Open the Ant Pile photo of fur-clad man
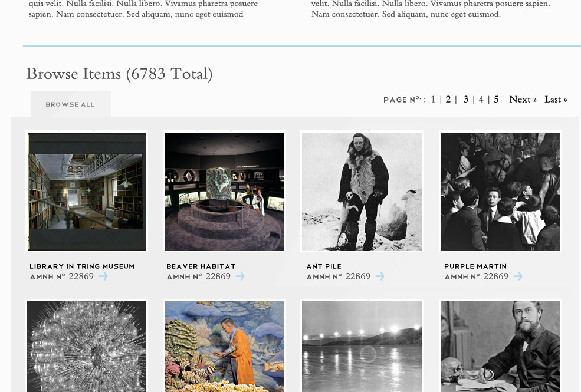 tap(362, 191)
